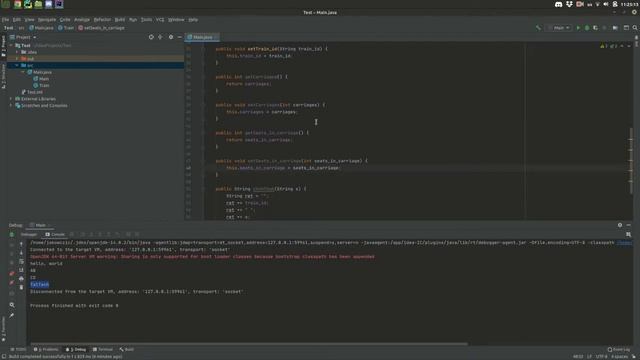Expand the .idea folder
The width and height of the screenshot is (640, 360).
[17, 52]
